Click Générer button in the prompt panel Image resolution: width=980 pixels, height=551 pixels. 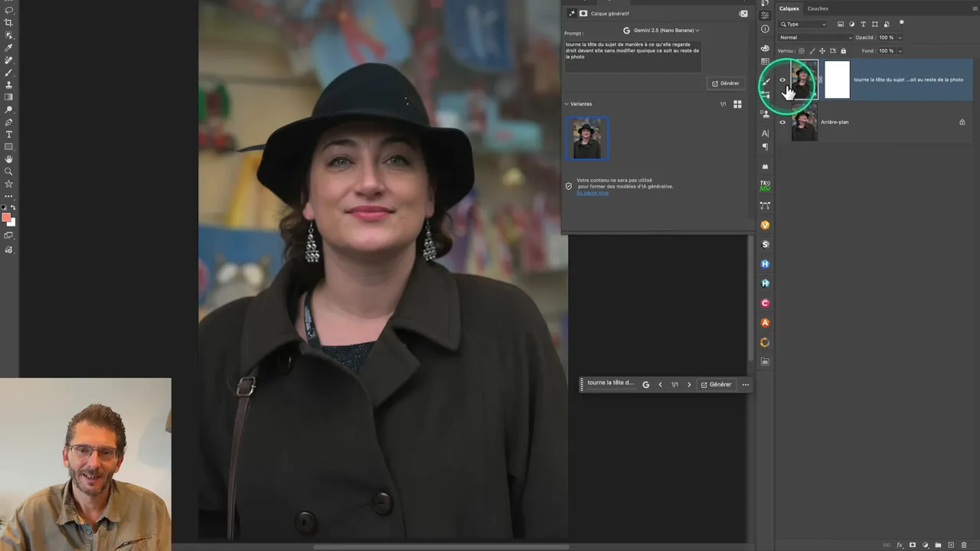[x=725, y=83]
